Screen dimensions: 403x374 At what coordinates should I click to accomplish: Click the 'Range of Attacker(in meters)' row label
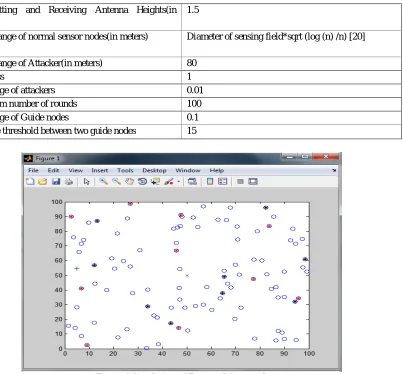pyautogui.click(x=51, y=63)
